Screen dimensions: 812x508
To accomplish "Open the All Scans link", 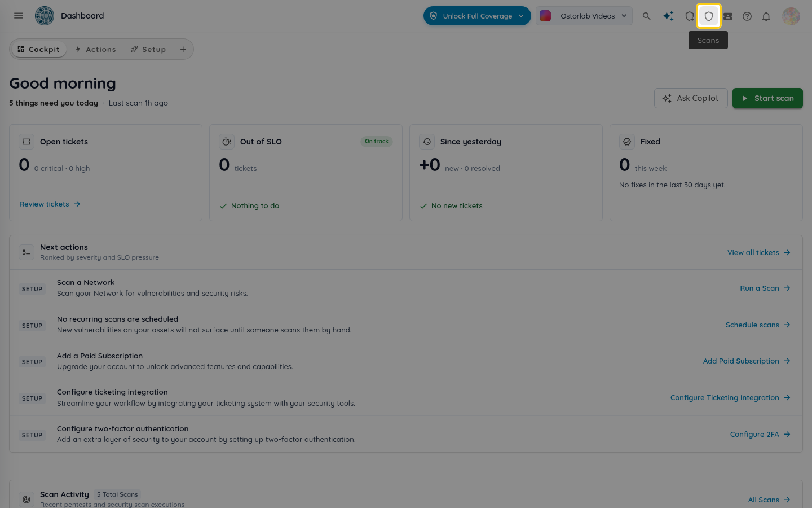I will (x=770, y=500).
